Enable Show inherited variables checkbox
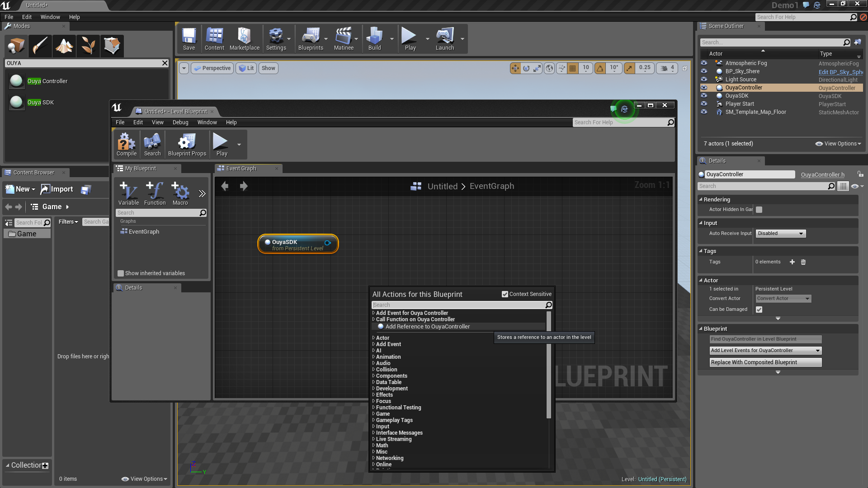The width and height of the screenshot is (868, 488). click(121, 273)
